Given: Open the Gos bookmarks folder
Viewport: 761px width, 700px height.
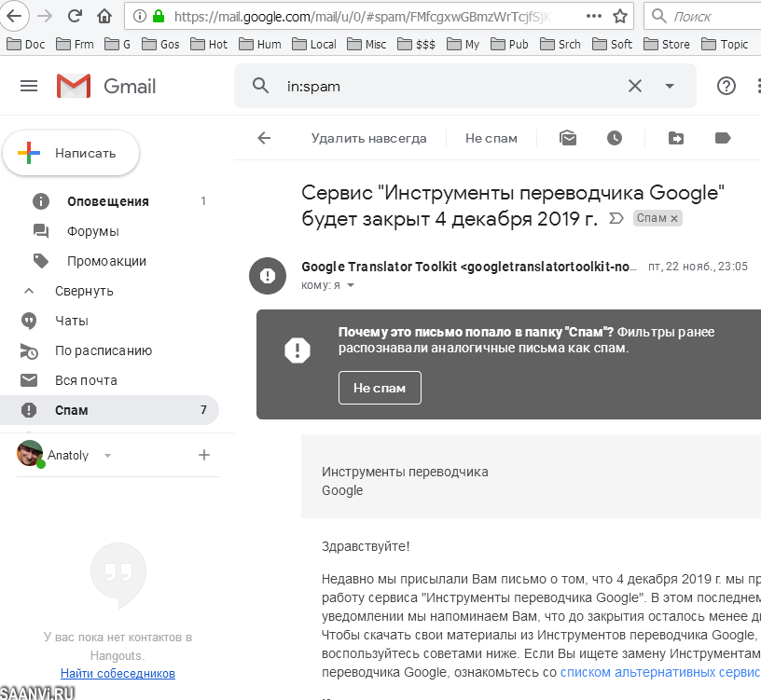Looking at the screenshot, I should (160, 44).
